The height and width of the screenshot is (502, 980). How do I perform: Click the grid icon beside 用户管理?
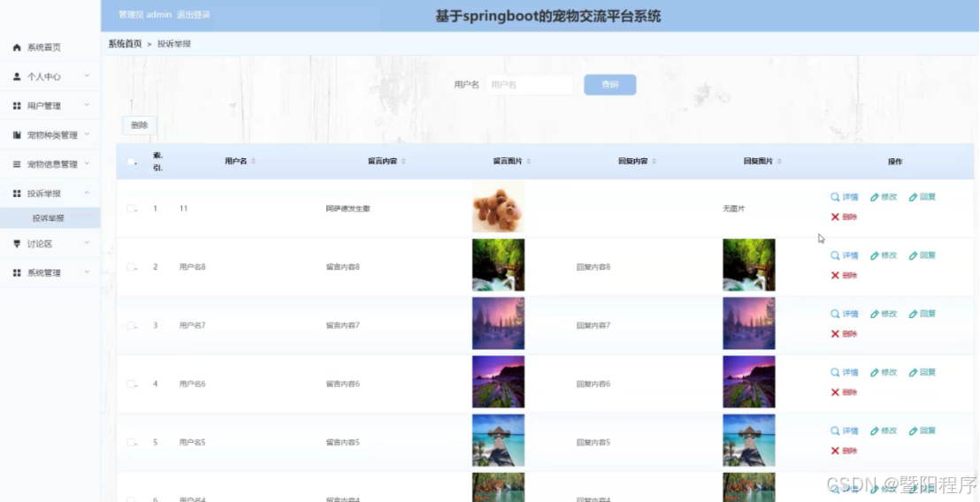pos(17,105)
